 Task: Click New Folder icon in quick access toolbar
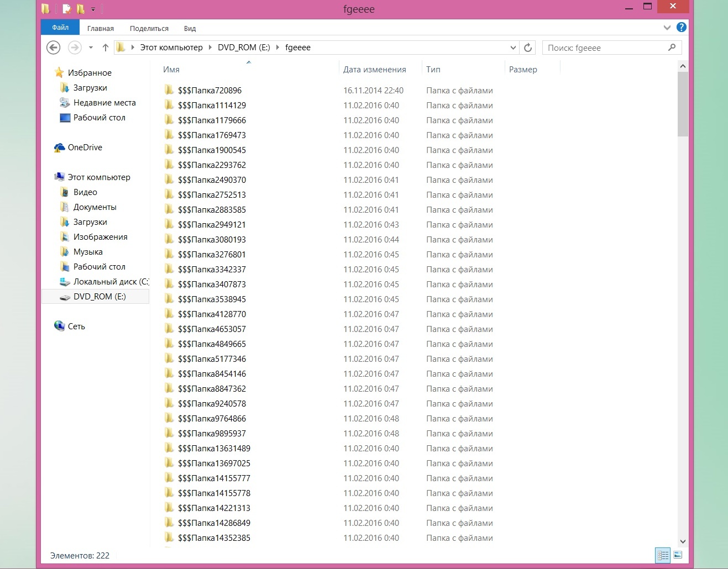(x=81, y=9)
